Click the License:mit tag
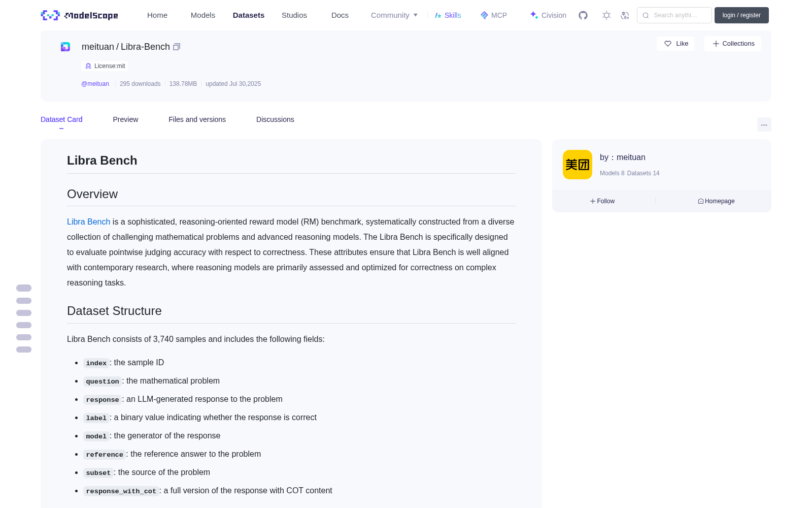Viewport: 812px width, 508px height. [x=105, y=66]
